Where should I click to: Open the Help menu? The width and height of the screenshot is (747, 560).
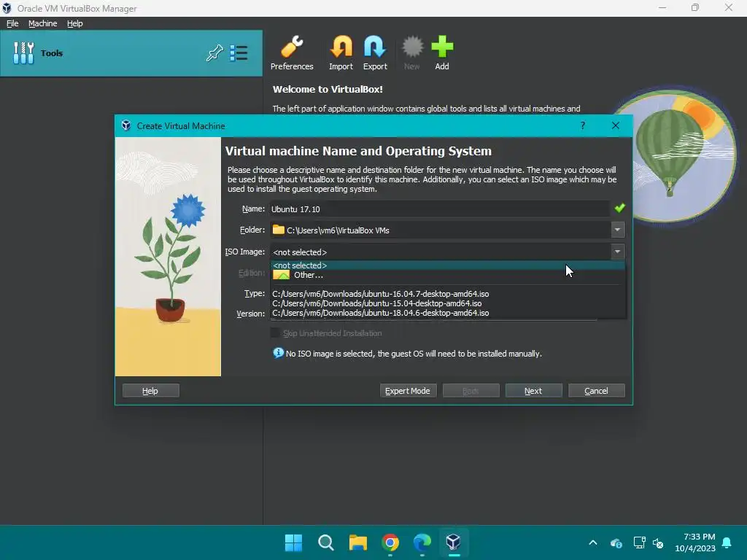tap(74, 23)
